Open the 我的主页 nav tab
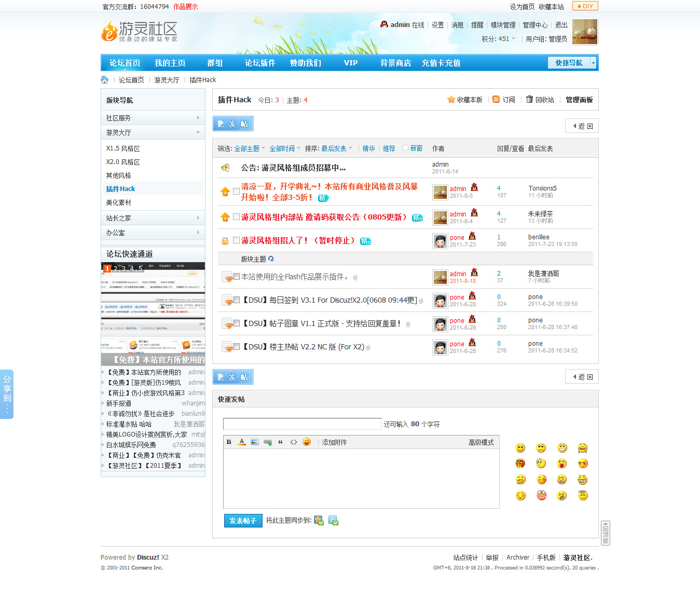700x598 pixels. [170, 63]
